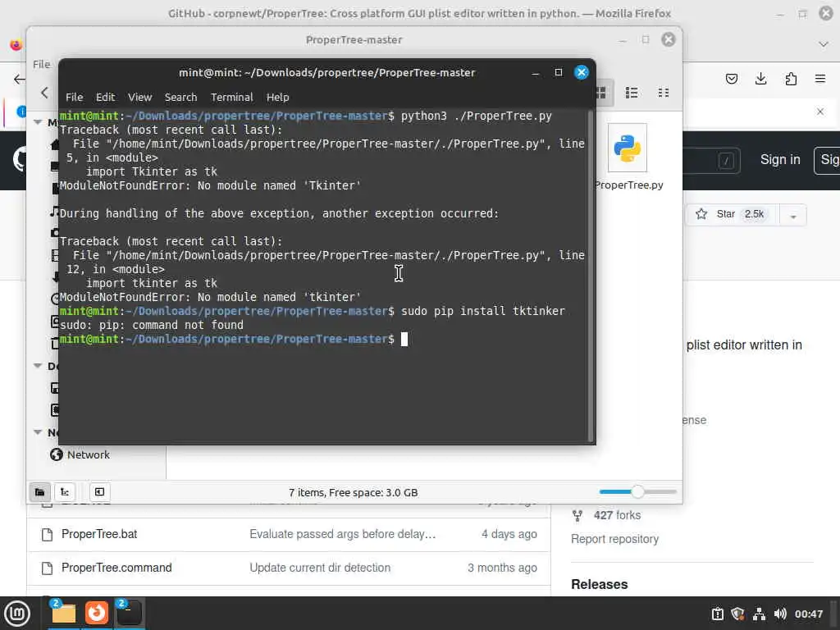Image resolution: width=840 pixels, height=630 pixels.
Task: Click the '7 items, Free space: 3.0 GB' status text
Action: coord(353,492)
